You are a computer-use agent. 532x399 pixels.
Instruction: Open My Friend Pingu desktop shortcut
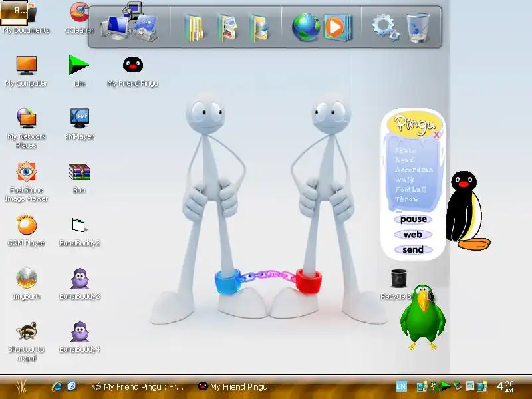pos(132,71)
